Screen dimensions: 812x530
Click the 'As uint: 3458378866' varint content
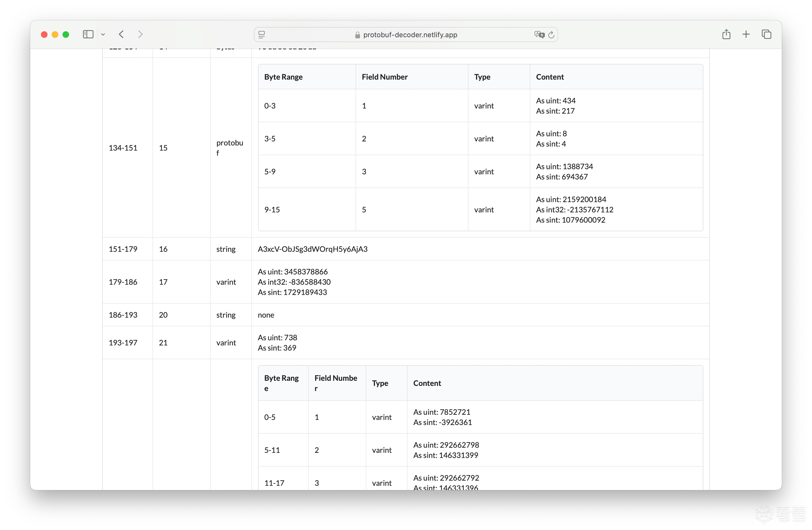pyautogui.click(x=293, y=272)
